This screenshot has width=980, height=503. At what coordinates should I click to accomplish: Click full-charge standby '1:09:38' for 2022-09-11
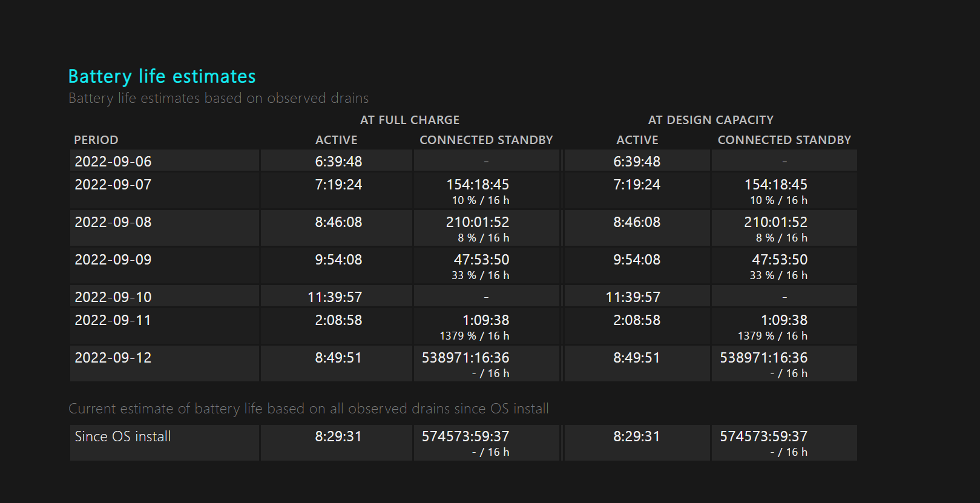486,320
